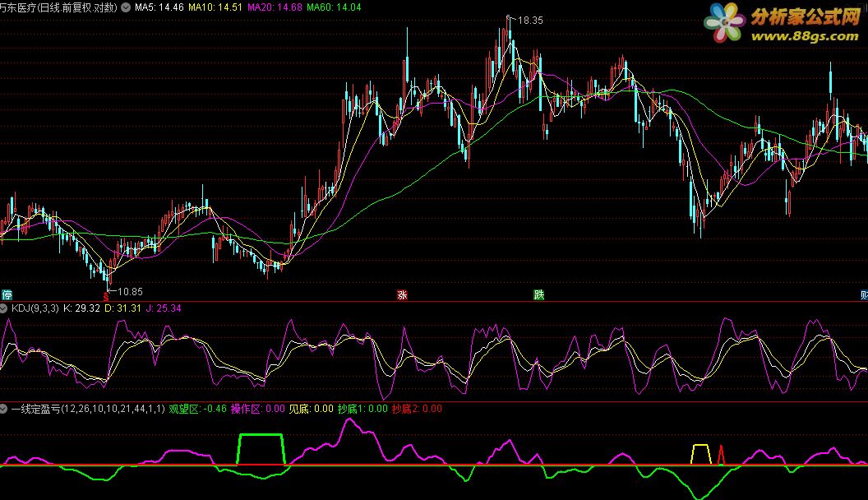Click the 18.35 high price label
Screen dimensions: 868x500
tap(530, 21)
